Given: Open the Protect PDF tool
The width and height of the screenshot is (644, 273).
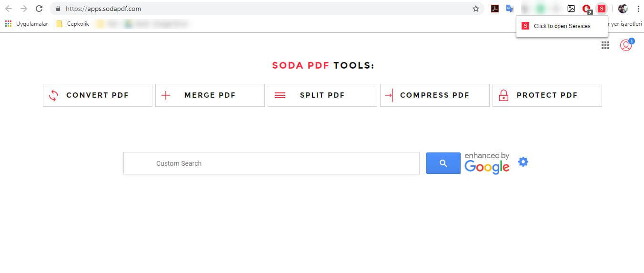Looking at the screenshot, I should coord(547,95).
